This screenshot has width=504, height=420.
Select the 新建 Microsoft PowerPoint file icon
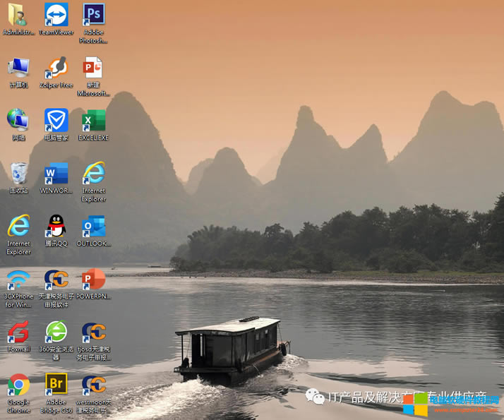point(94,68)
